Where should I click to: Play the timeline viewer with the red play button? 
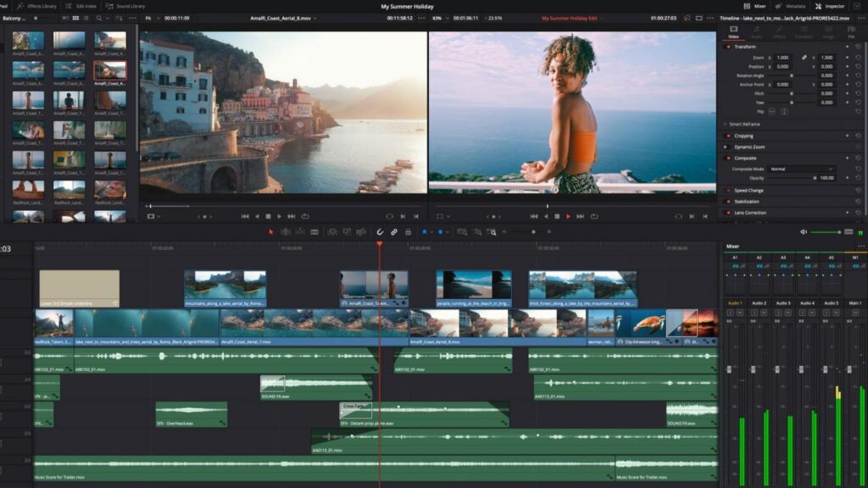[x=568, y=216]
